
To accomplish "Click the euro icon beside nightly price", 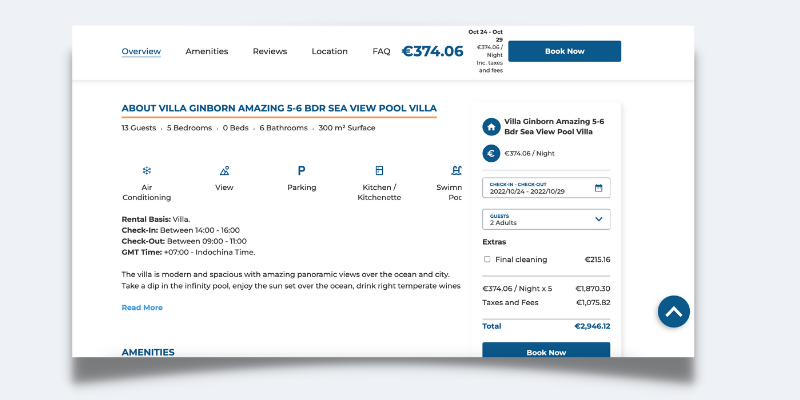I will point(491,153).
